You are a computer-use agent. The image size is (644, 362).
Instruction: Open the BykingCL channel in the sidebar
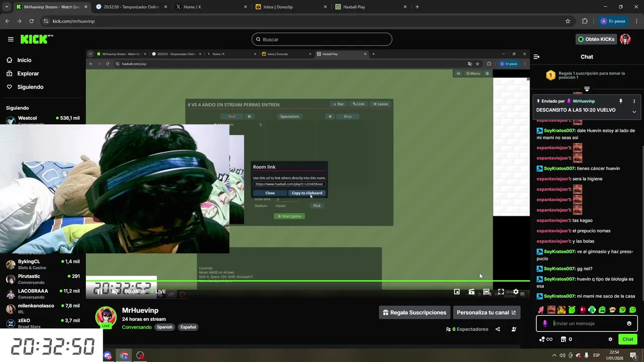tap(43, 264)
